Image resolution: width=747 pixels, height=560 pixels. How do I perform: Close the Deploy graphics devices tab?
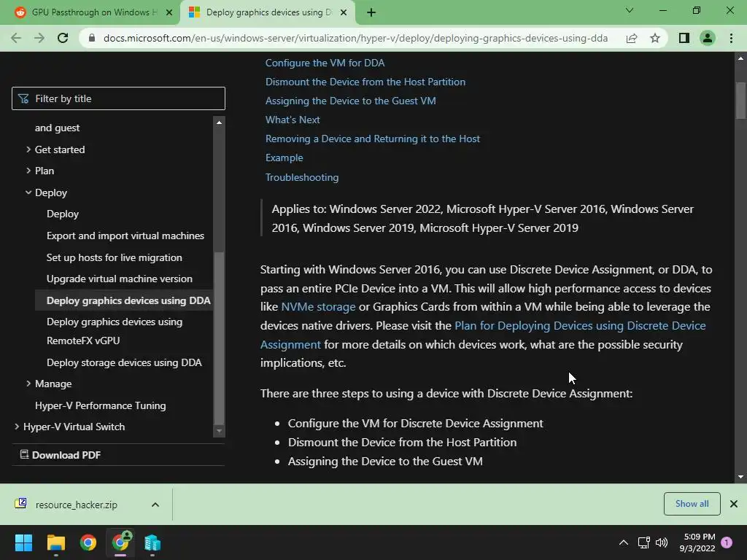pos(344,12)
